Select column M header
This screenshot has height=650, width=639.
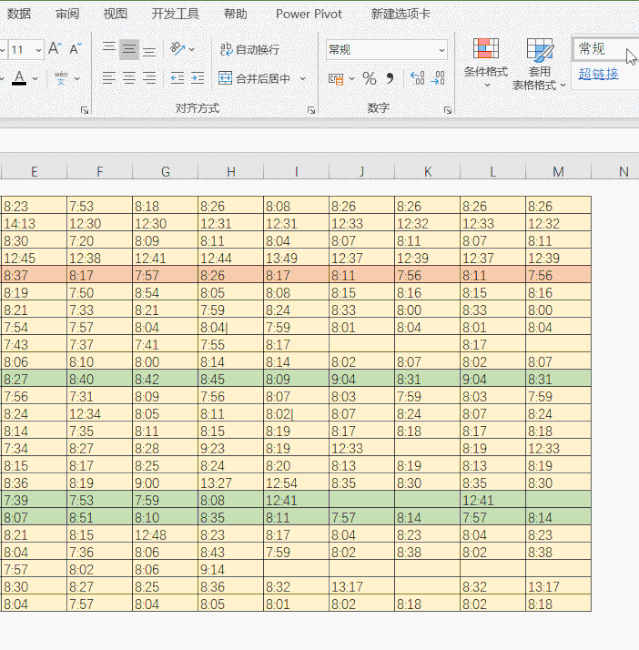(558, 171)
